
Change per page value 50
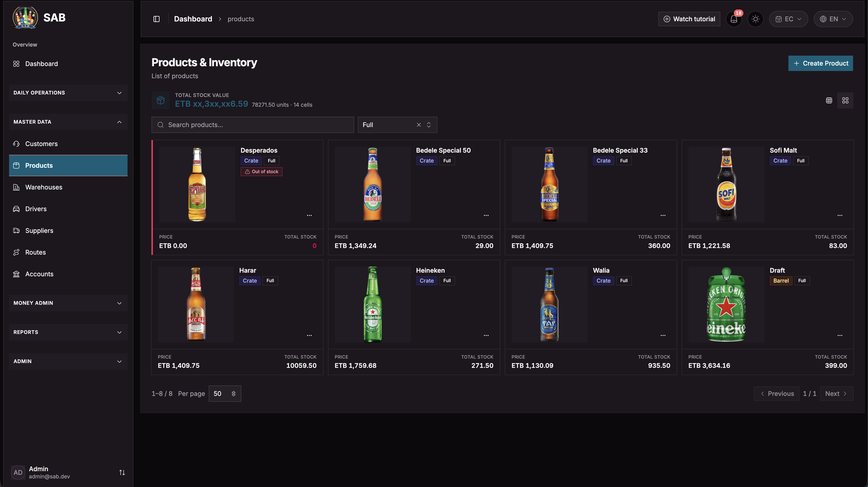point(225,394)
